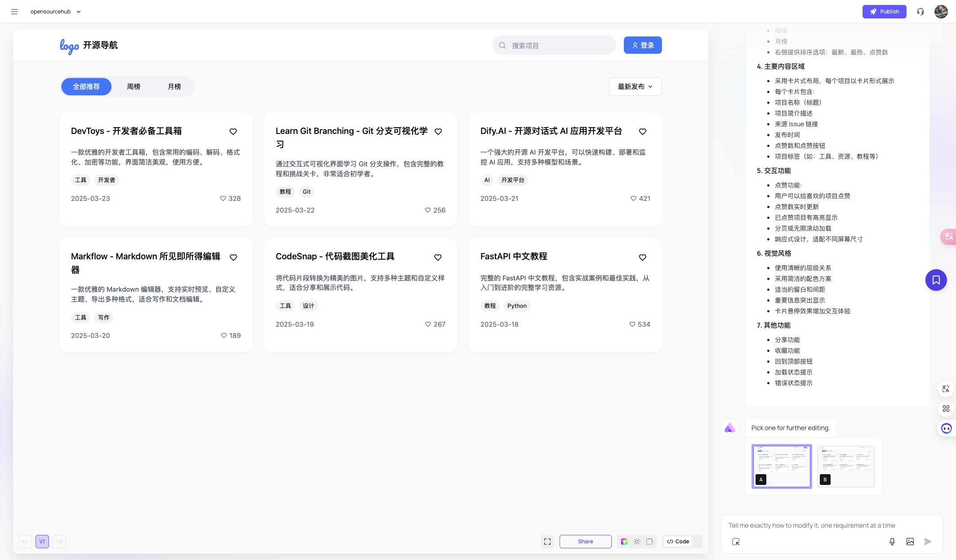Switch to the 月榜 tab
This screenshot has width=956, height=560.
tap(174, 87)
